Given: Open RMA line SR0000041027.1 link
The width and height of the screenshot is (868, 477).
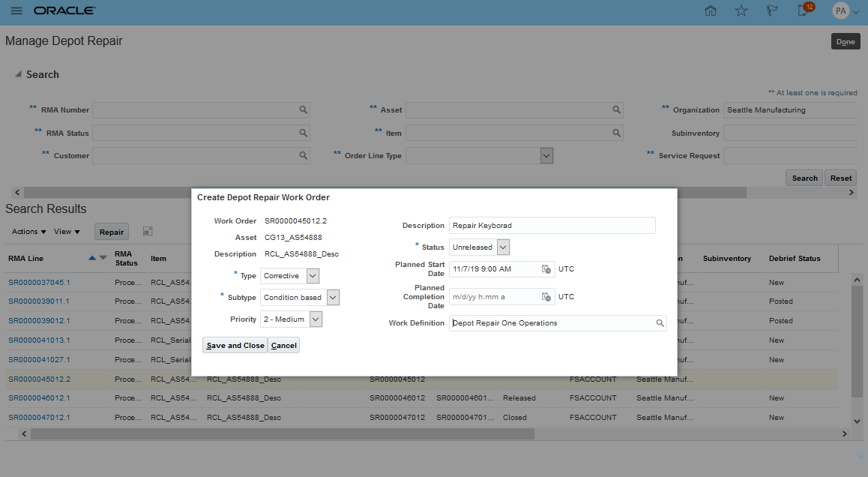Looking at the screenshot, I should coord(39,359).
